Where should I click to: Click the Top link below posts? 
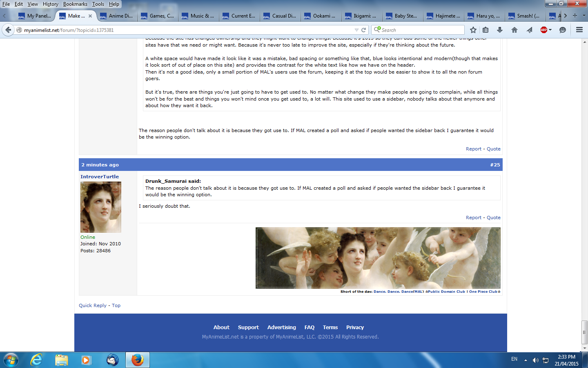pos(116,305)
